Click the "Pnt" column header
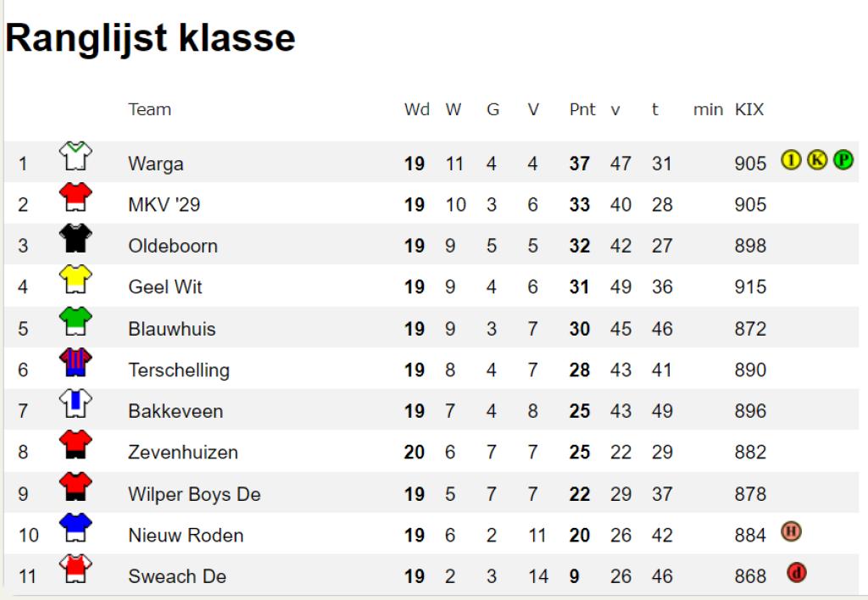The height and width of the screenshot is (600, 868). [581, 109]
